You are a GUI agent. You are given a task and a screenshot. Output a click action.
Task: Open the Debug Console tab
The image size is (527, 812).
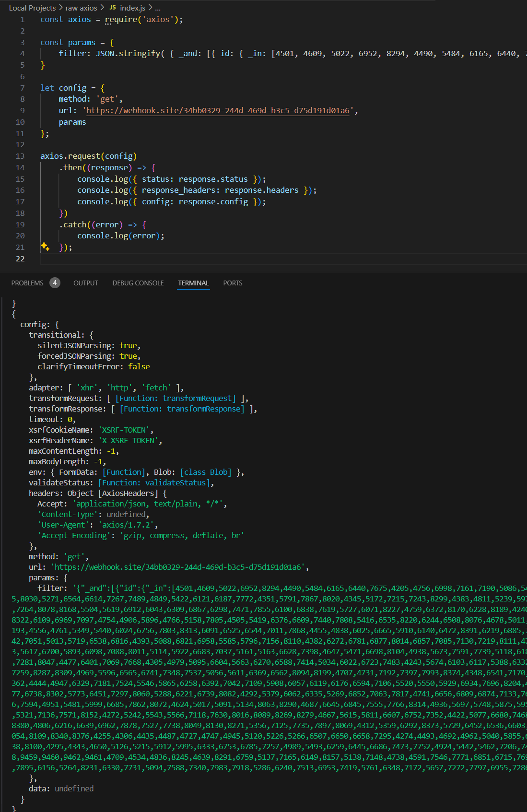(x=138, y=283)
